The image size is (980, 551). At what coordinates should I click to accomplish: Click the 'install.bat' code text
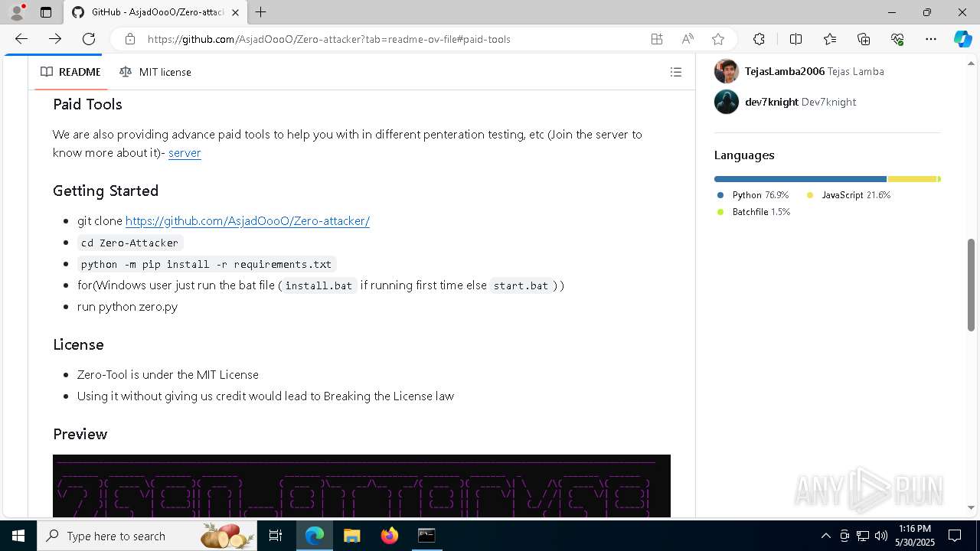tap(318, 285)
